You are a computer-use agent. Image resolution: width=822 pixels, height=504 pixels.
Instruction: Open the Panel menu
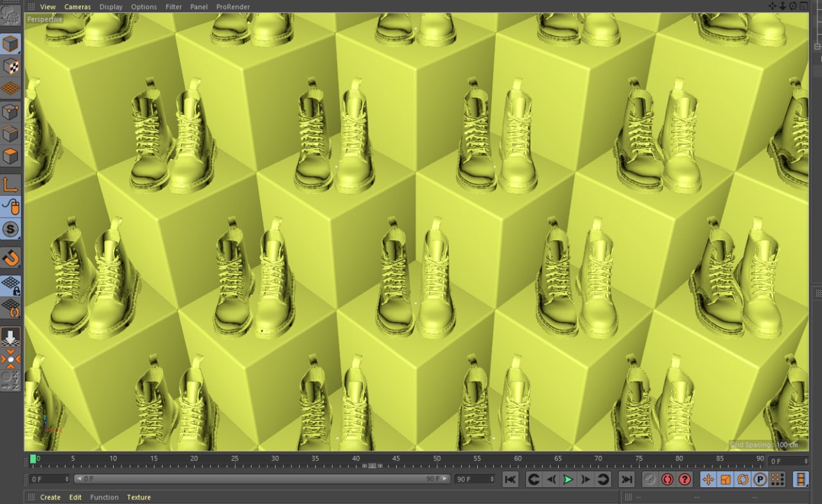[199, 7]
